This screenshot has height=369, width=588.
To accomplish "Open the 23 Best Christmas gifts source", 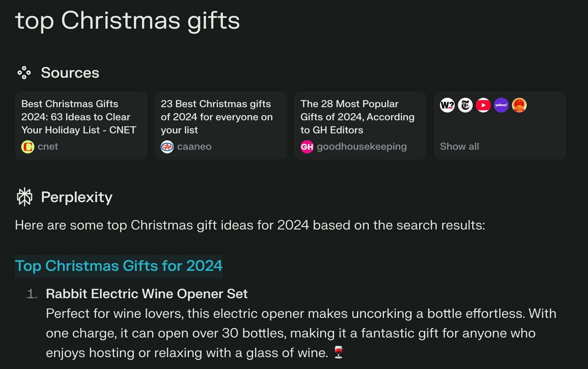I will coord(217,117).
